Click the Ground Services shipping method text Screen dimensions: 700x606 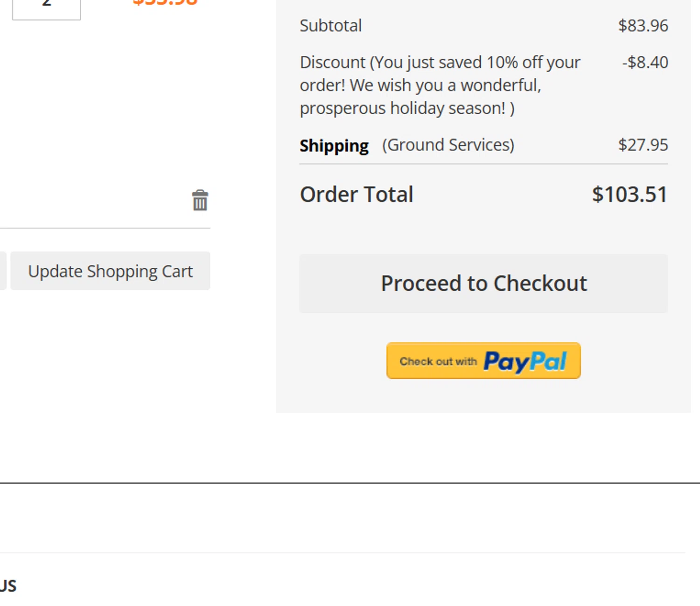point(448,145)
